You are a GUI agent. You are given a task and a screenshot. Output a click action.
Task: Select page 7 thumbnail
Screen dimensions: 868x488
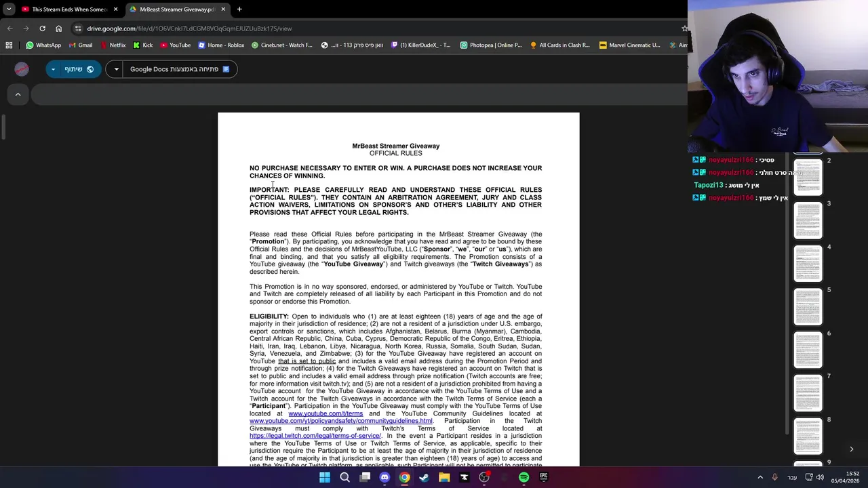[x=808, y=393]
